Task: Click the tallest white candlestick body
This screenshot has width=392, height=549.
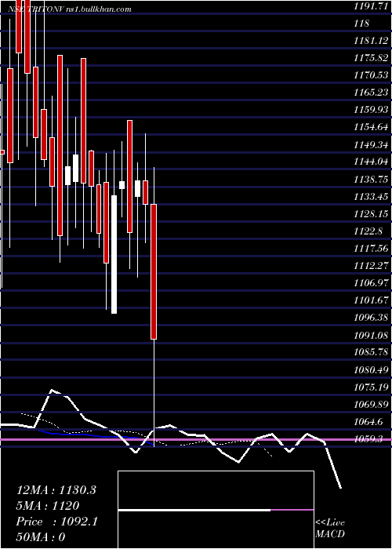Action: 114,255
